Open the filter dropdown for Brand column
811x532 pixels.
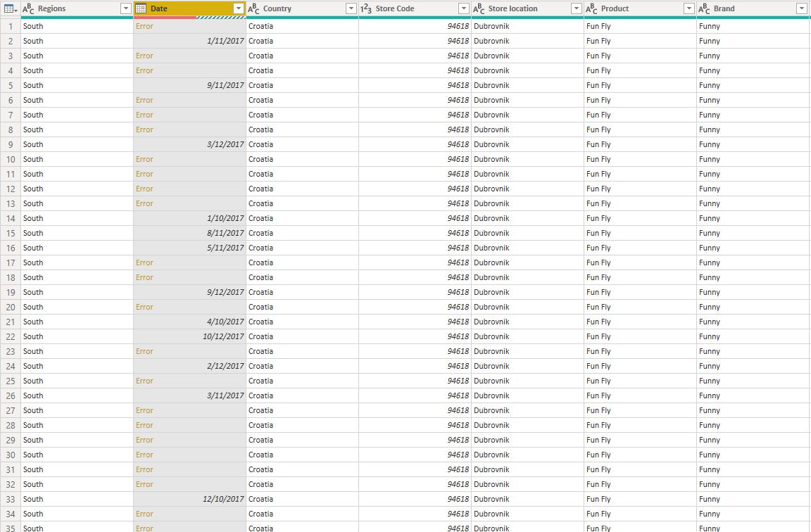point(803,8)
